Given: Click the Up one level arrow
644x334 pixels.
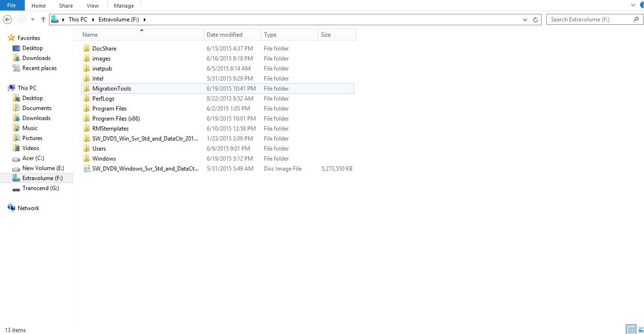Looking at the screenshot, I should tap(43, 20).
